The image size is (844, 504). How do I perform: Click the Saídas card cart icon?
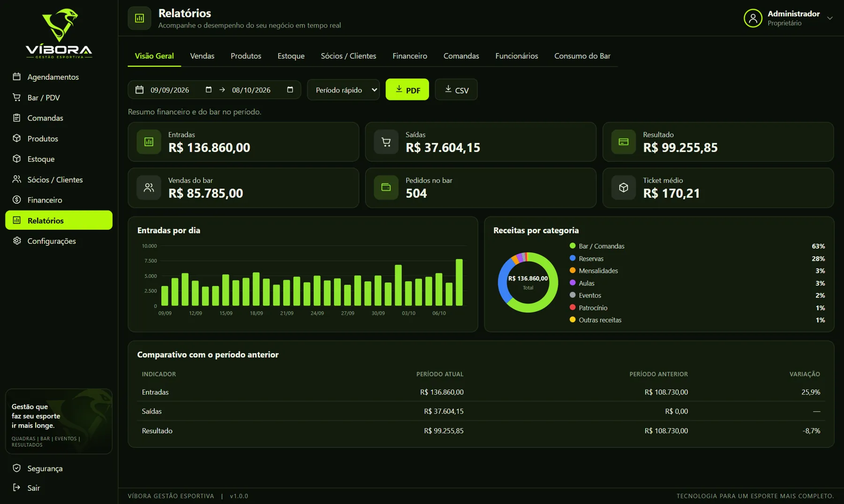coord(386,142)
